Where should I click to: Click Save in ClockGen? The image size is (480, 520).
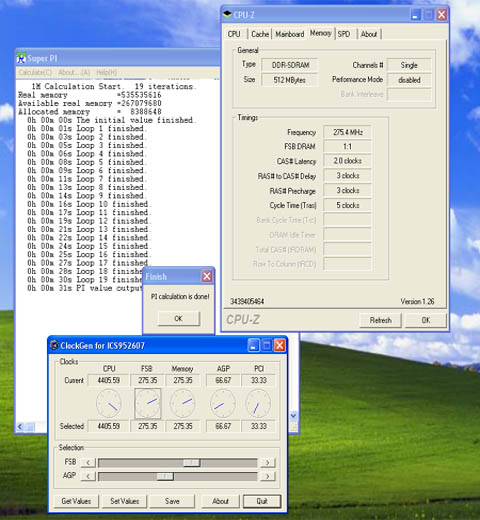tap(172, 501)
